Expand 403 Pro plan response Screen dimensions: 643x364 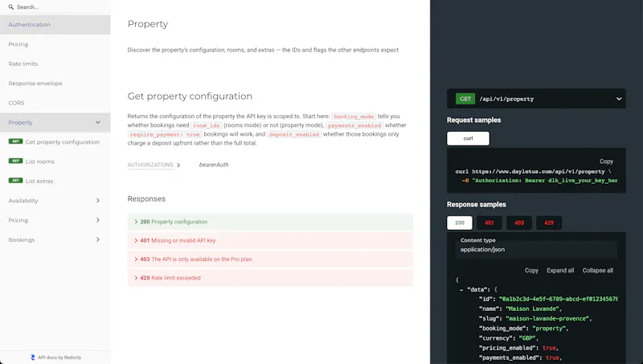pyautogui.click(x=270, y=259)
